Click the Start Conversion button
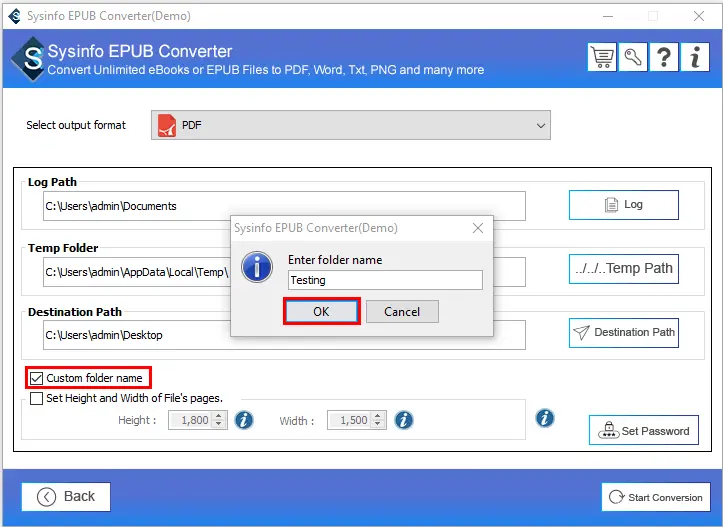The image size is (723, 527). 656,497
